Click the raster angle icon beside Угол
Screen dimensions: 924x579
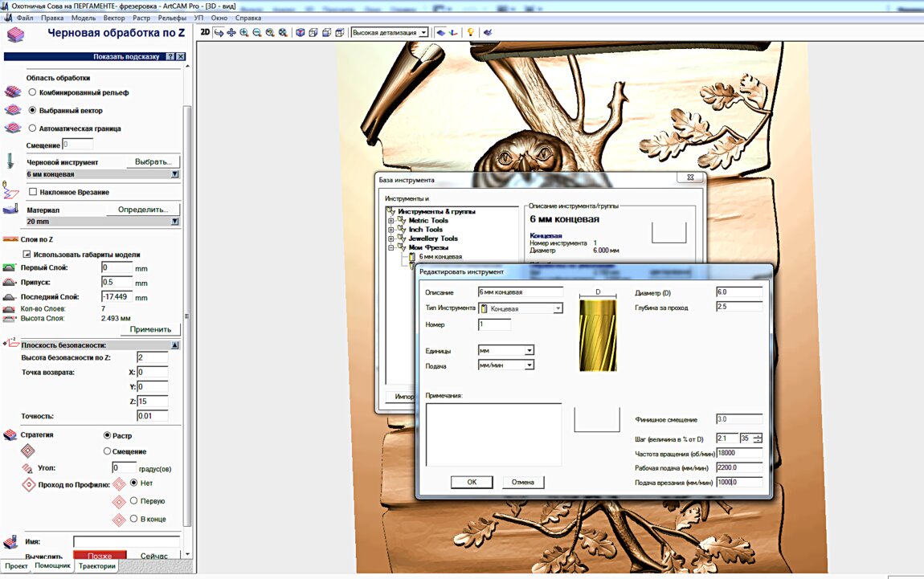tap(27, 468)
